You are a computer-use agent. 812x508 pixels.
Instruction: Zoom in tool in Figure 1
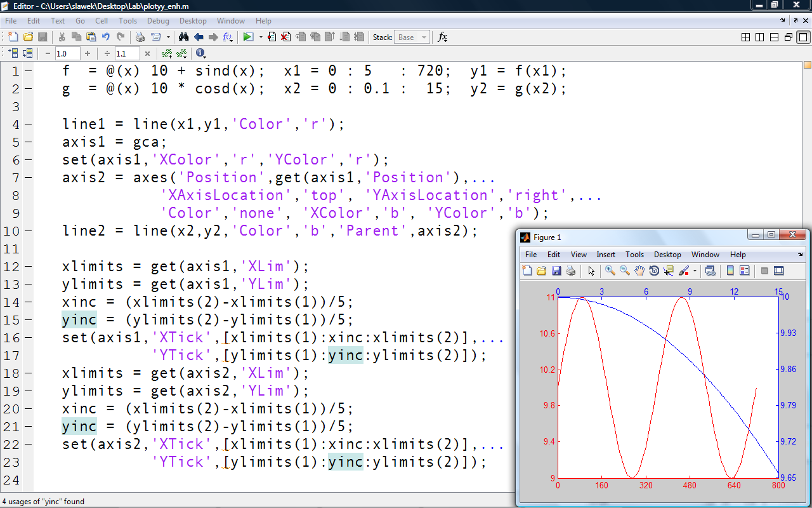pyautogui.click(x=610, y=271)
